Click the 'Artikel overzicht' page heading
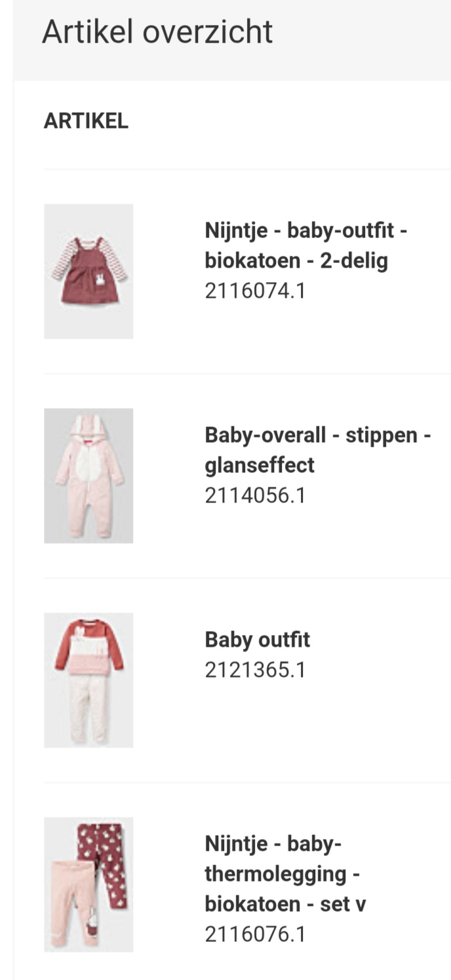The image size is (451, 980). 157,32
